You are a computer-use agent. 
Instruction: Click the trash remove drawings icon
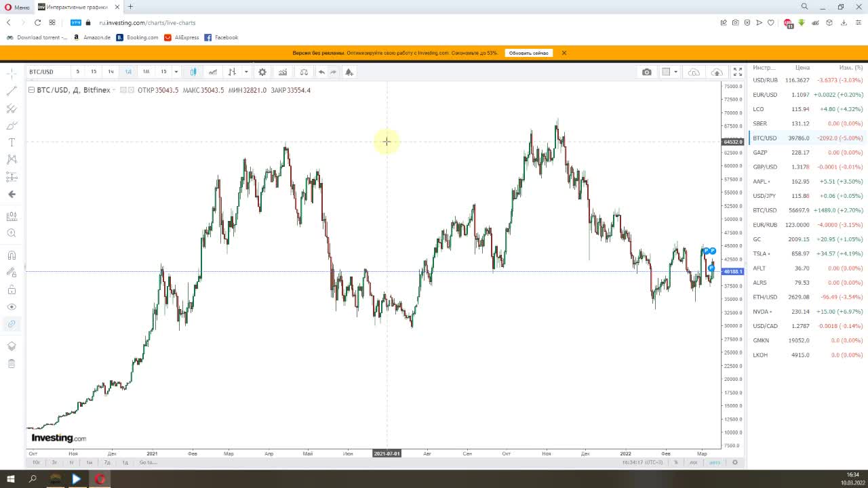[x=12, y=364]
